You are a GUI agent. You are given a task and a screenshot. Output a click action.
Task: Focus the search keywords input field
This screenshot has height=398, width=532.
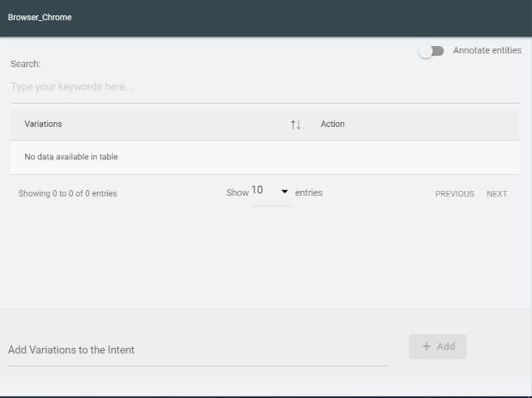pos(264,87)
